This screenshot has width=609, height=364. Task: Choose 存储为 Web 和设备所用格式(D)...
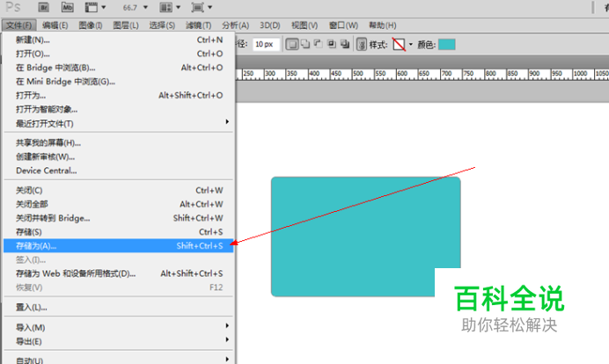click(119, 273)
